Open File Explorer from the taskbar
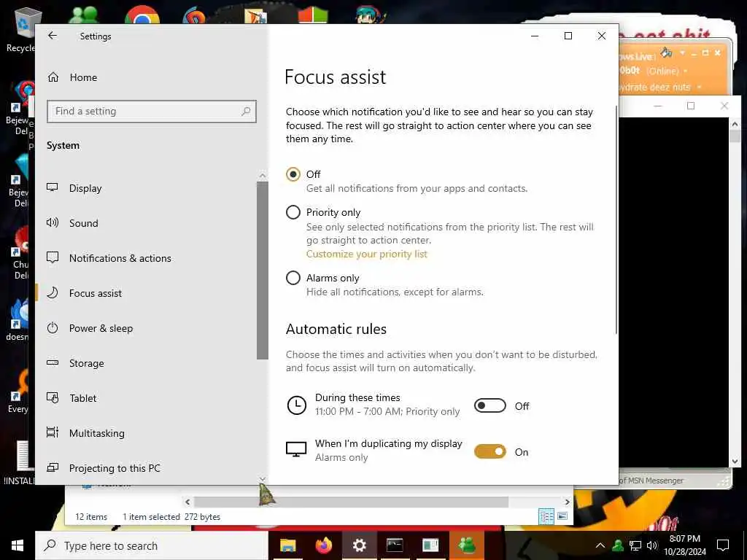 tap(287, 545)
